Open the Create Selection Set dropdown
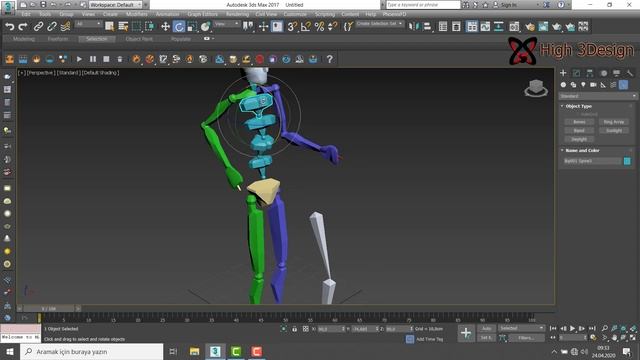Image resolution: width=640 pixels, height=360 pixels. click(x=380, y=24)
